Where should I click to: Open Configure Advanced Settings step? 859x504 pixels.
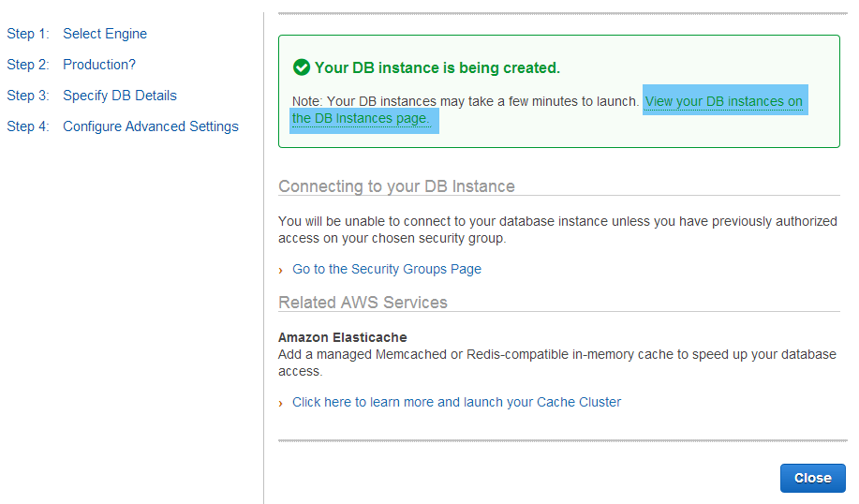coord(151,126)
